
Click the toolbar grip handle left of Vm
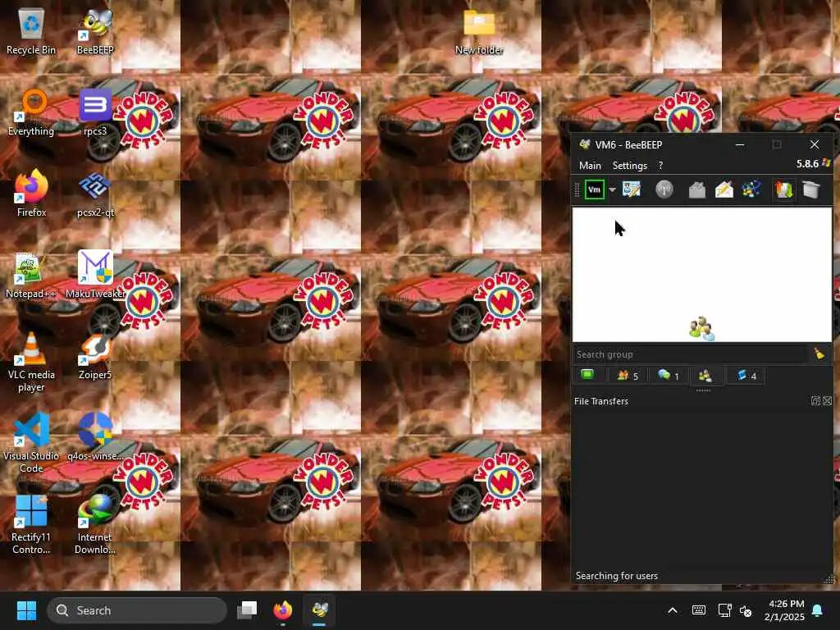[577, 189]
